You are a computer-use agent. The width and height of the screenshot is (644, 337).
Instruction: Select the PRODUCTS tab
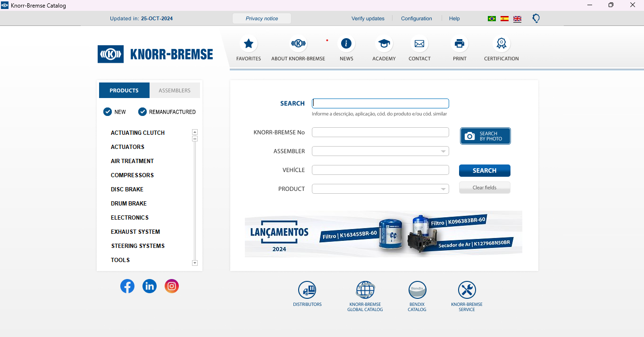tap(124, 90)
